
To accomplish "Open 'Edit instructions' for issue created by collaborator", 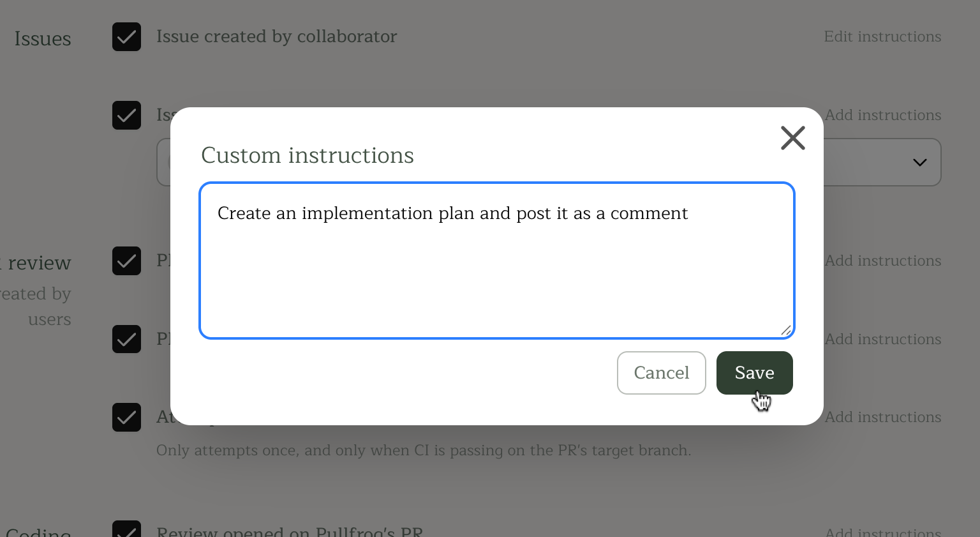I will coord(882,36).
